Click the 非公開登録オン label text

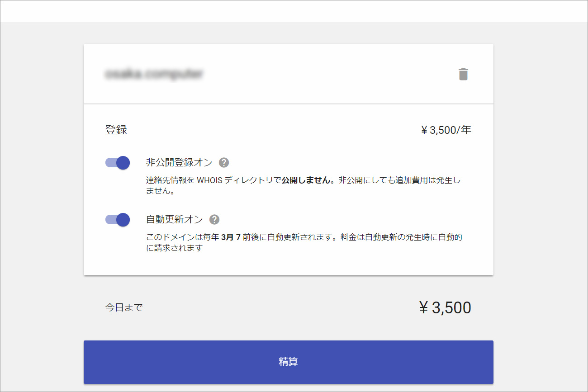(x=179, y=163)
